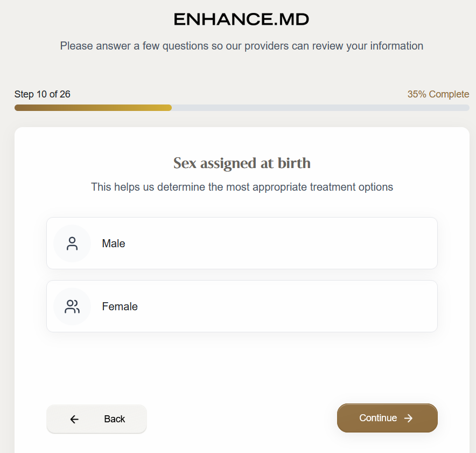Click the word "Continue" on the button
Image resolution: width=476 pixels, height=453 pixels.
point(378,418)
